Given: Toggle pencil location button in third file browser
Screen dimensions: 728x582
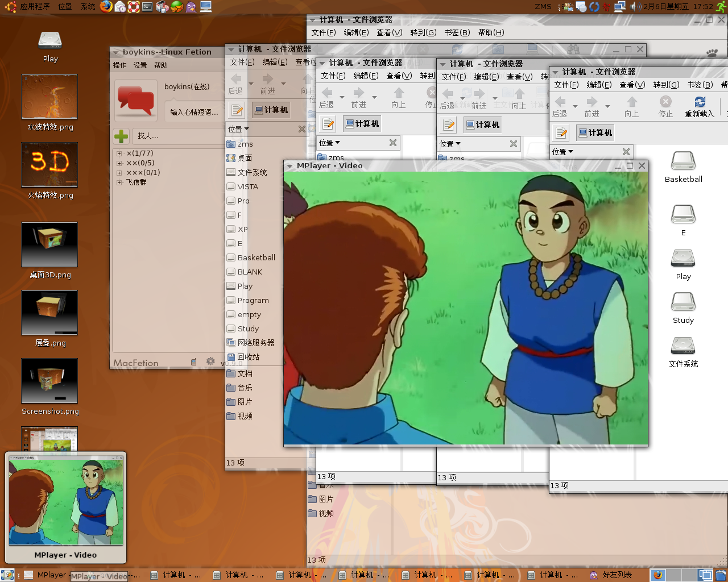Looking at the screenshot, I should coord(449,124).
